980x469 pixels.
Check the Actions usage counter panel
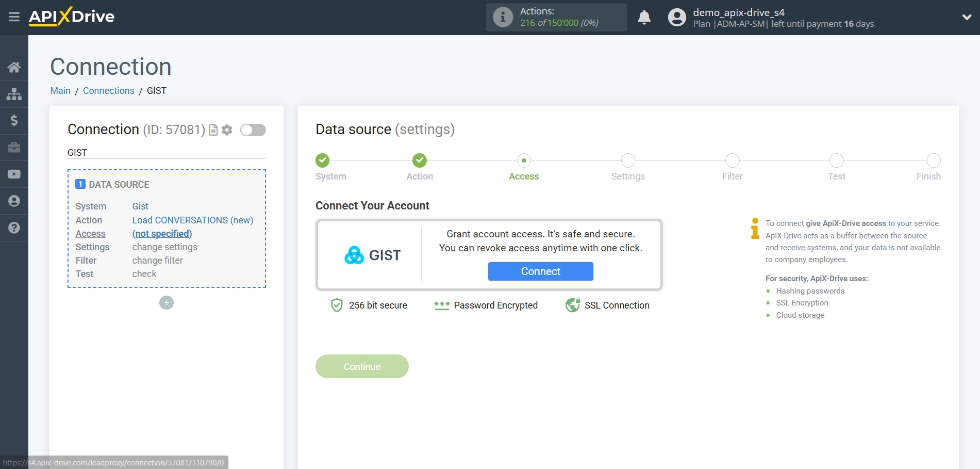[556, 17]
